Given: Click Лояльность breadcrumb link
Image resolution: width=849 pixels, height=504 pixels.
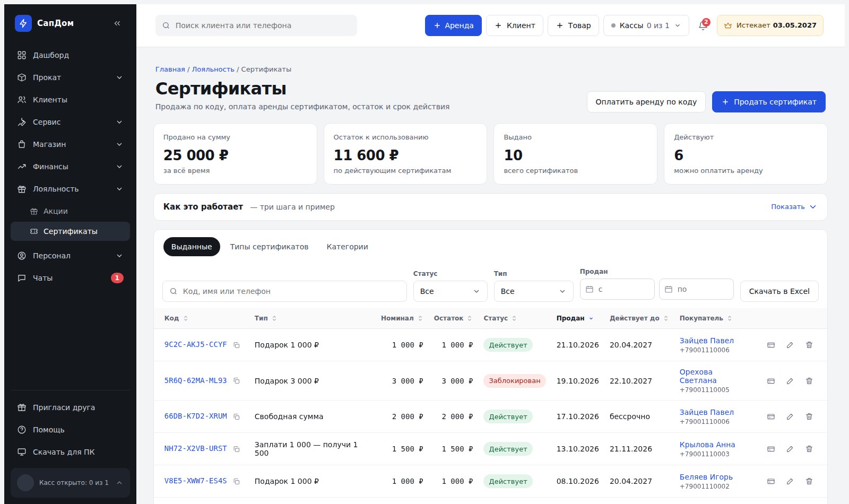Looking at the screenshot, I should [213, 69].
